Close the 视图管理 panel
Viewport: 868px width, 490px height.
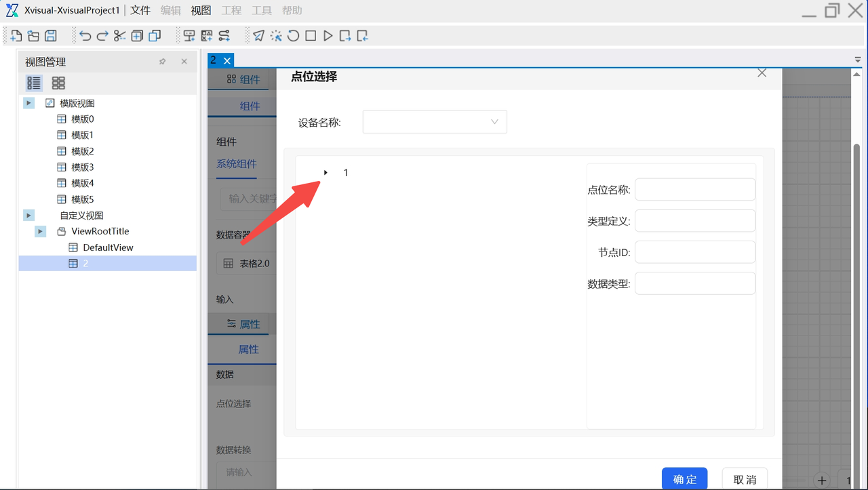tap(184, 62)
